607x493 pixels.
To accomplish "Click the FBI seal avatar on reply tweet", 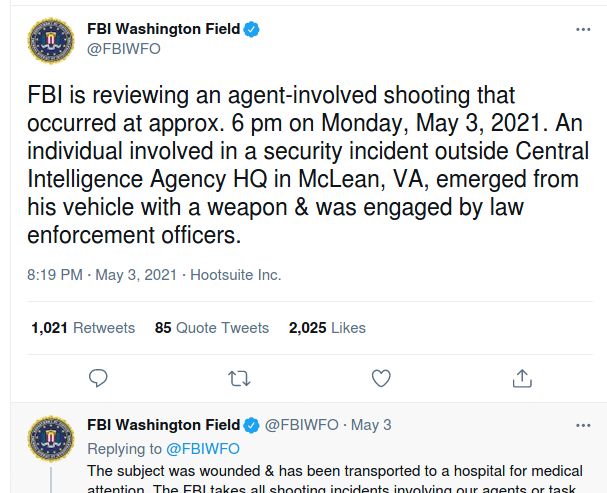I will pyautogui.click(x=51, y=439).
